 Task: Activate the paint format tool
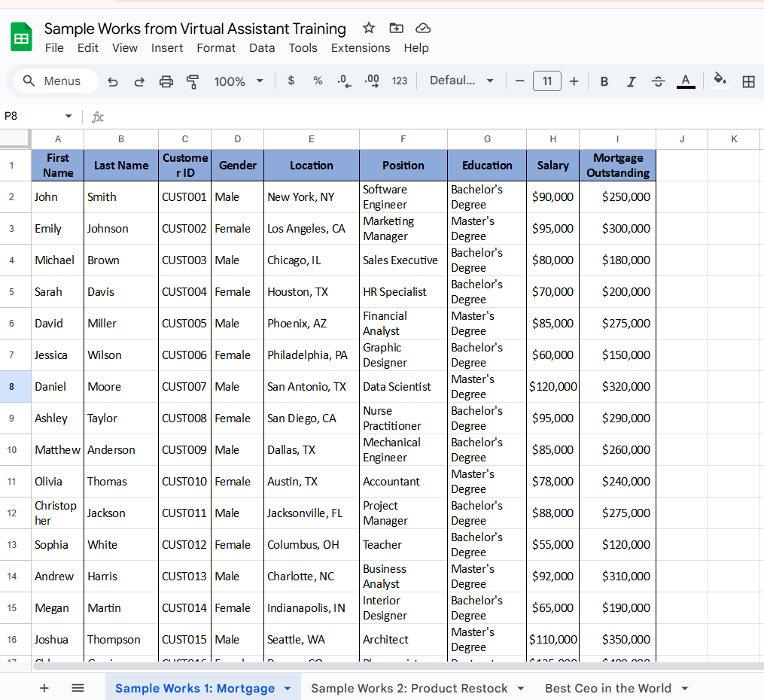click(193, 81)
